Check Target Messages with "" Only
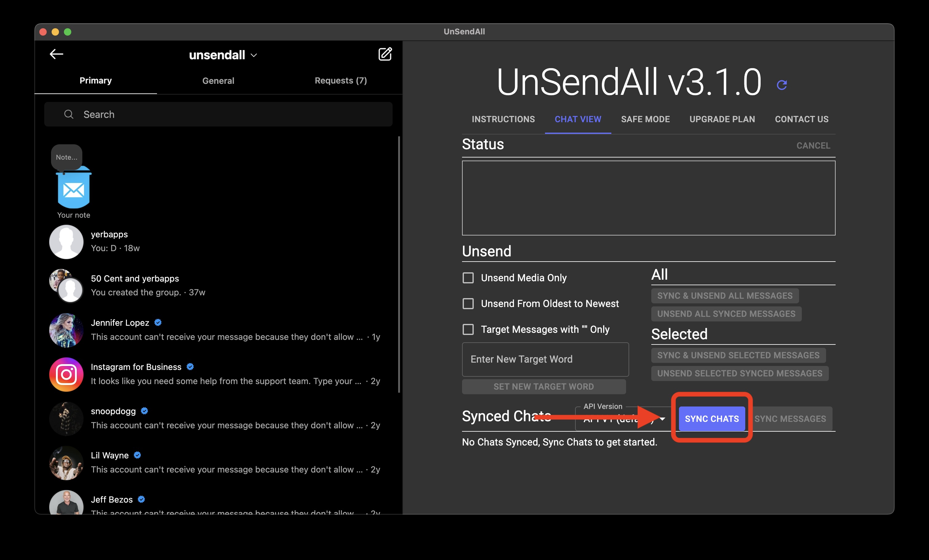929x560 pixels. pyautogui.click(x=468, y=329)
